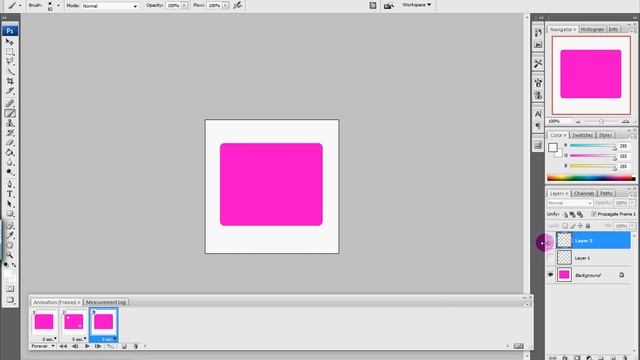Open the Measurement Log tab
The height and width of the screenshot is (360, 640).
coord(106,302)
